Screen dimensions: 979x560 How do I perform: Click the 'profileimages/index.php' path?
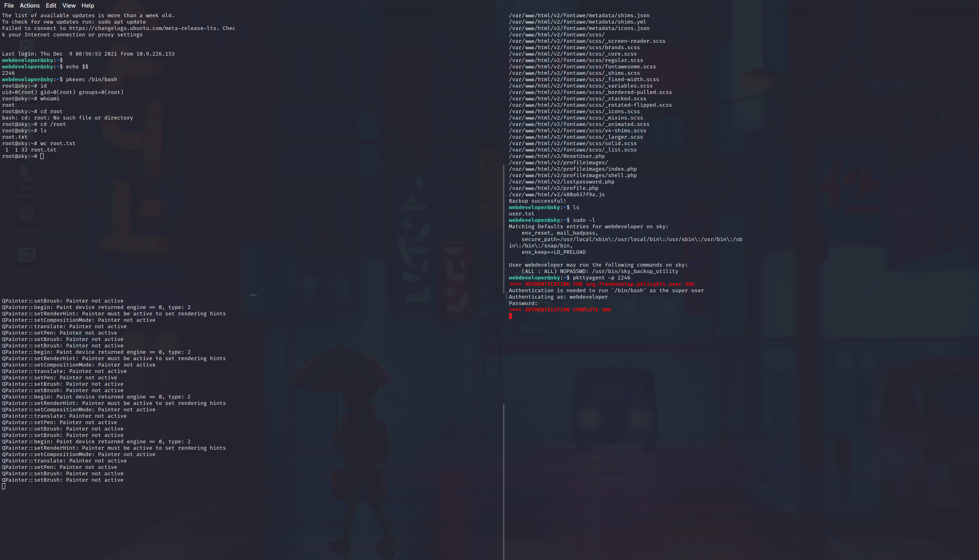click(x=573, y=169)
